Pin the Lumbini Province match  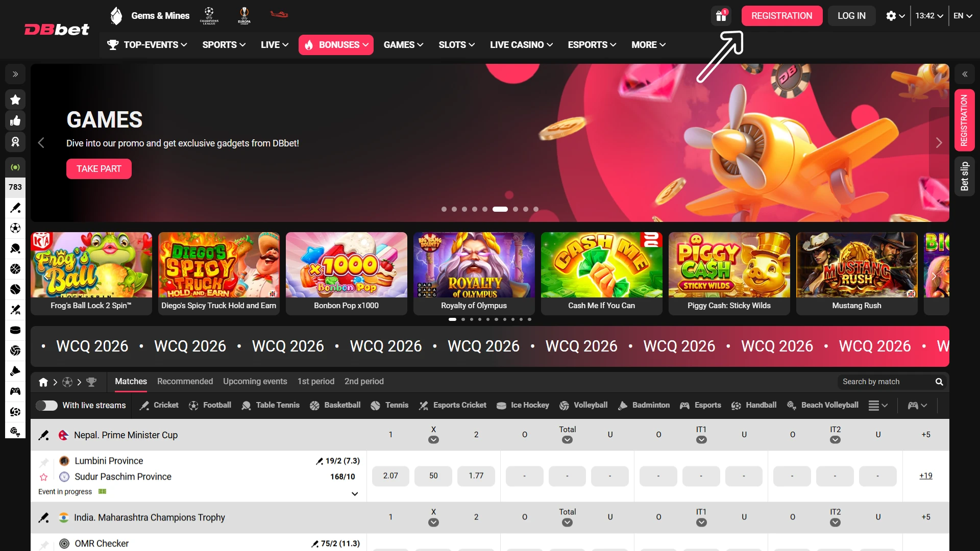(x=44, y=462)
